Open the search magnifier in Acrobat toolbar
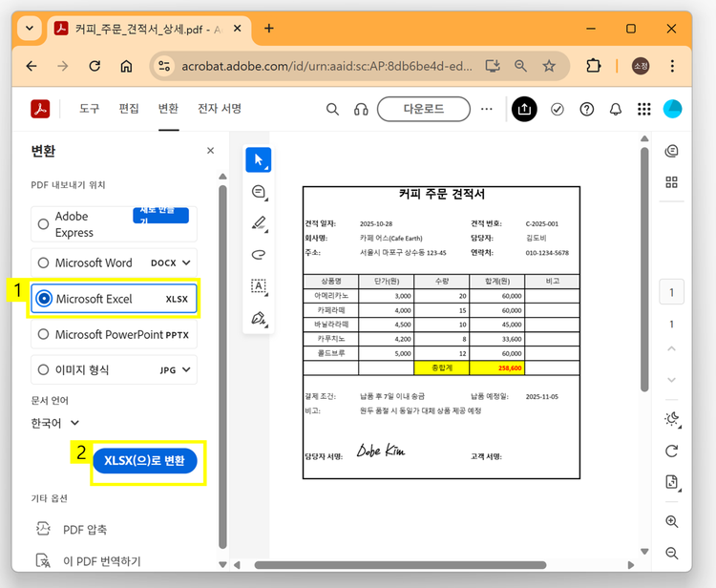The height and width of the screenshot is (588, 716). coord(332,109)
